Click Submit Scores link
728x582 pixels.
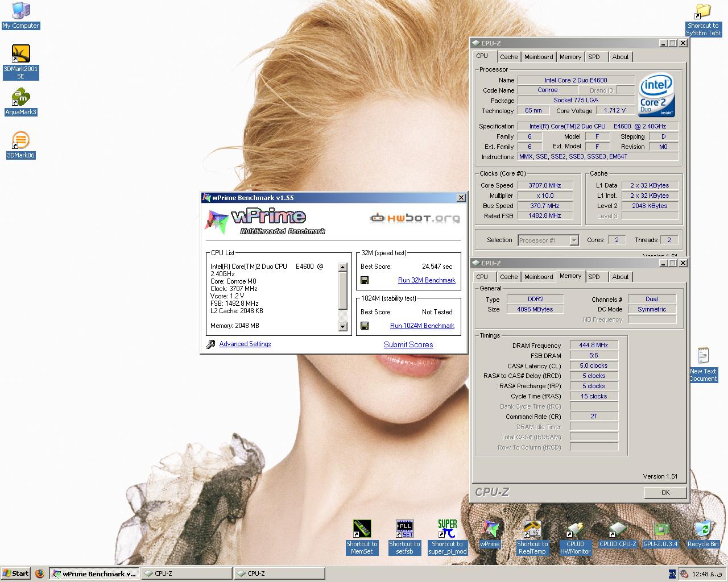pos(408,344)
